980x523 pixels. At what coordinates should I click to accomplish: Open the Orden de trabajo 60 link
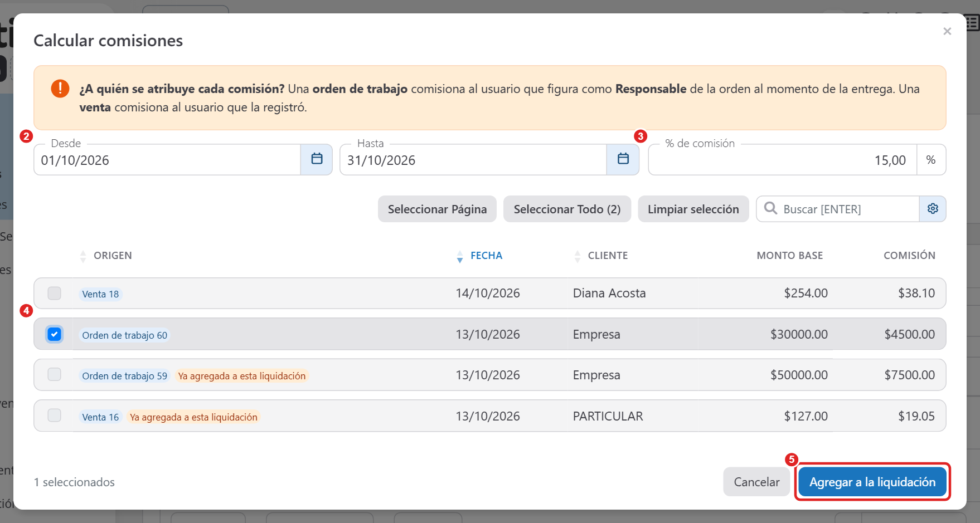124,335
